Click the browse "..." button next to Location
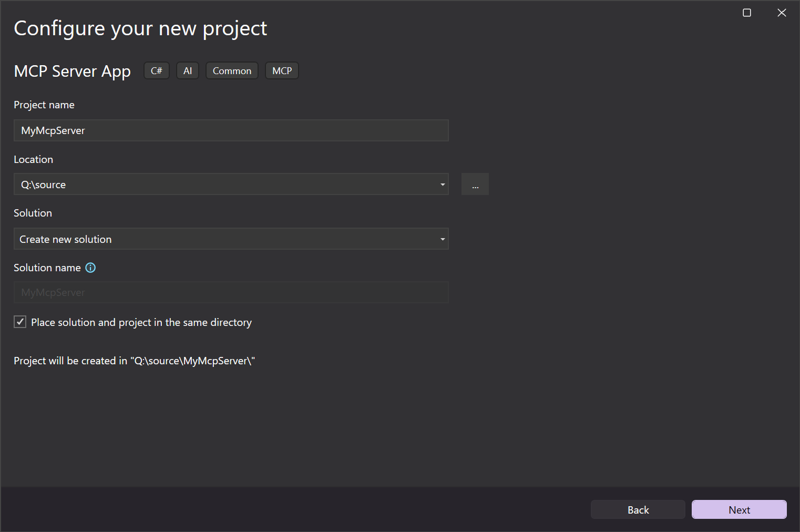The image size is (800, 532). pos(475,184)
